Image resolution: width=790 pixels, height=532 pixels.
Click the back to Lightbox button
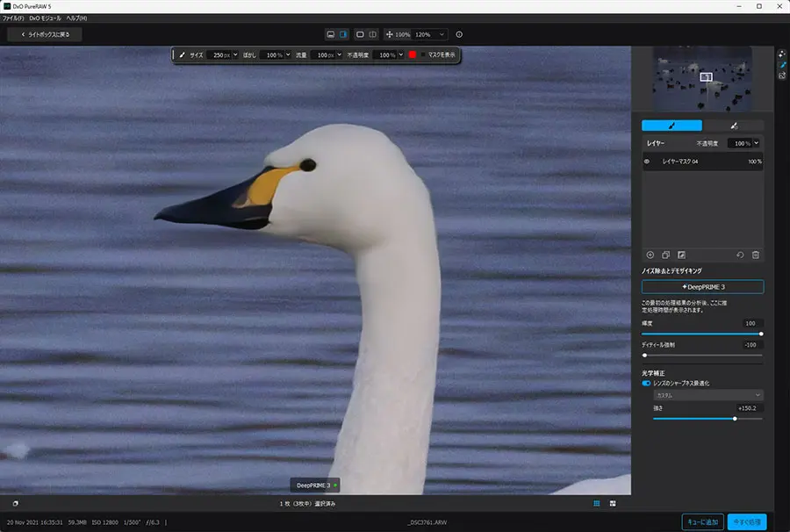[x=45, y=34]
